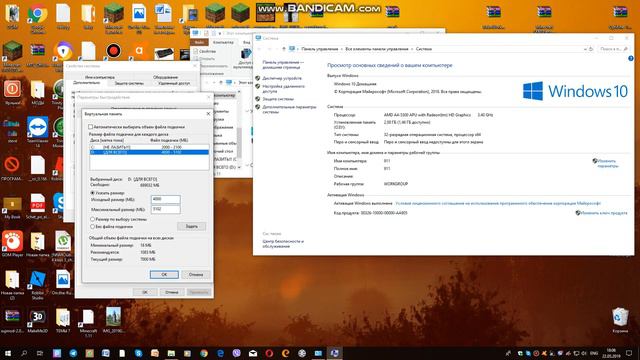The width and height of the screenshot is (640, 360).
Task: Open 'Компьютер' ribbon tab in Explorer window
Action: tap(223, 42)
